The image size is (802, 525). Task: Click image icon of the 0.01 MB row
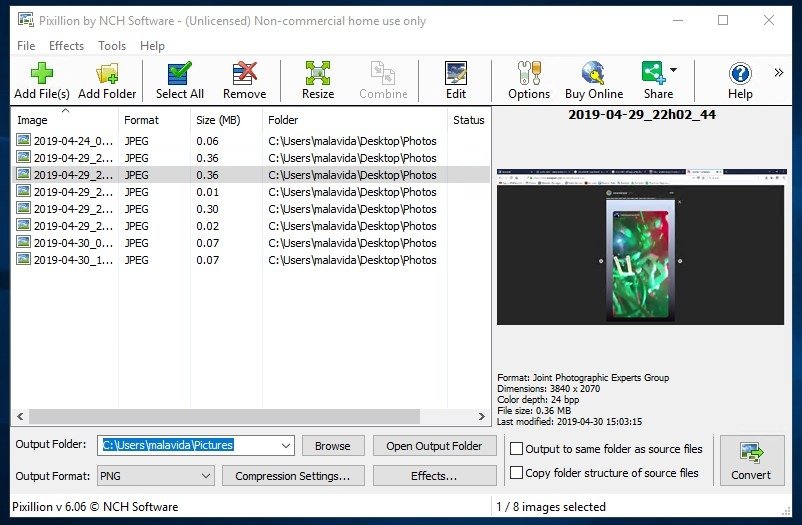[23, 191]
